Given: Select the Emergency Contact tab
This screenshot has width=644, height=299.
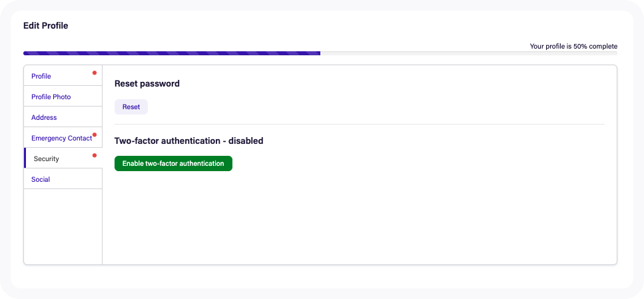Looking at the screenshot, I should [63, 138].
